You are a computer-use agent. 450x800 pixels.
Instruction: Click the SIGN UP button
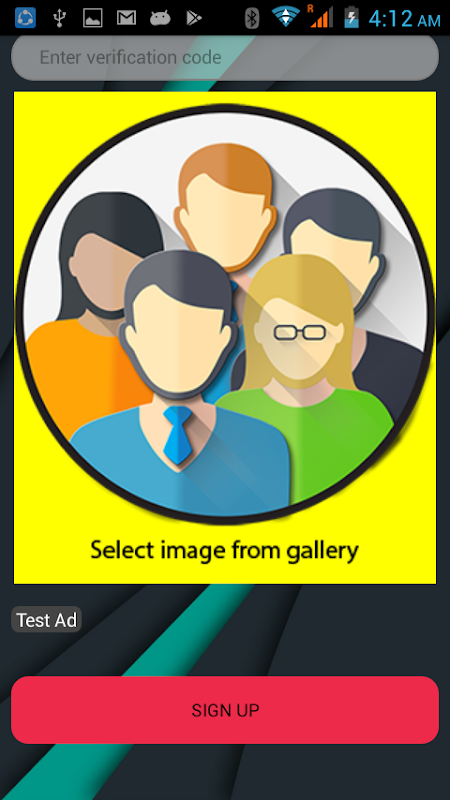[225, 710]
